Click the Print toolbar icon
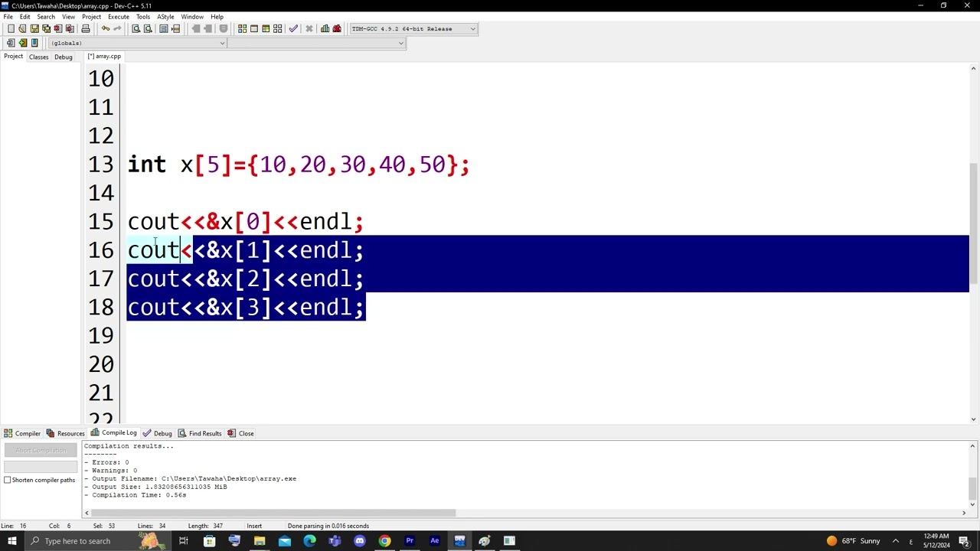This screenshot has width=980, height=551. coord(86,29)
